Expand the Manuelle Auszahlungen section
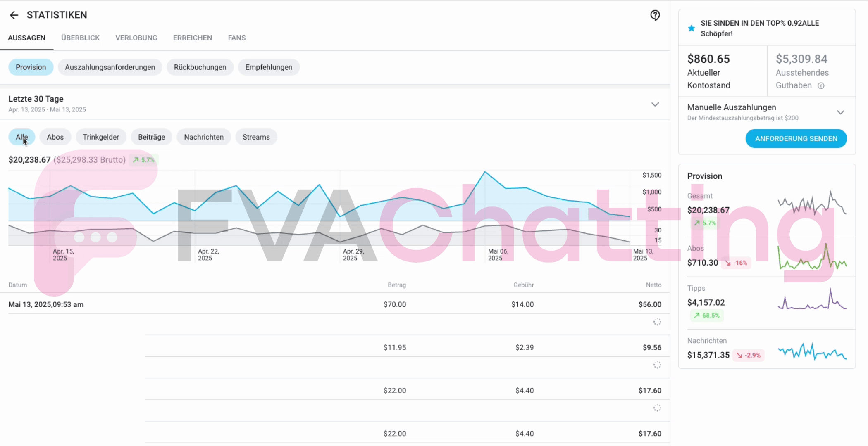 pyautogui.click(x=841, y=112)
